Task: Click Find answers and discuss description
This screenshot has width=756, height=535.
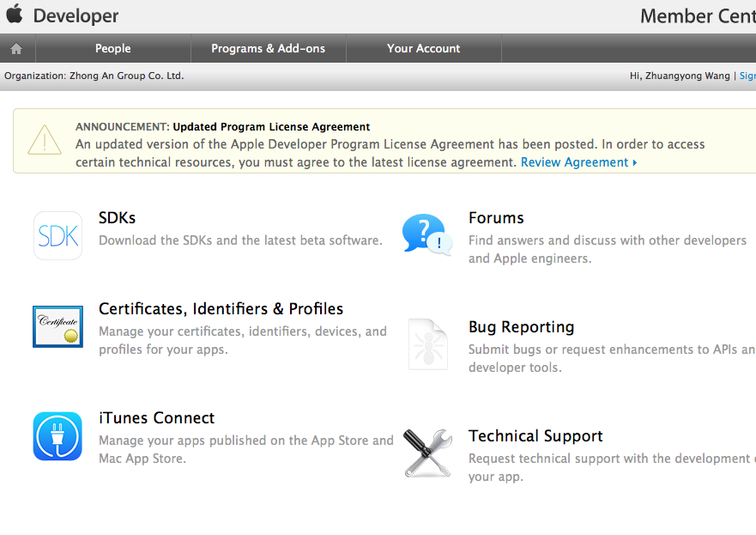Action: coord(608,249)
